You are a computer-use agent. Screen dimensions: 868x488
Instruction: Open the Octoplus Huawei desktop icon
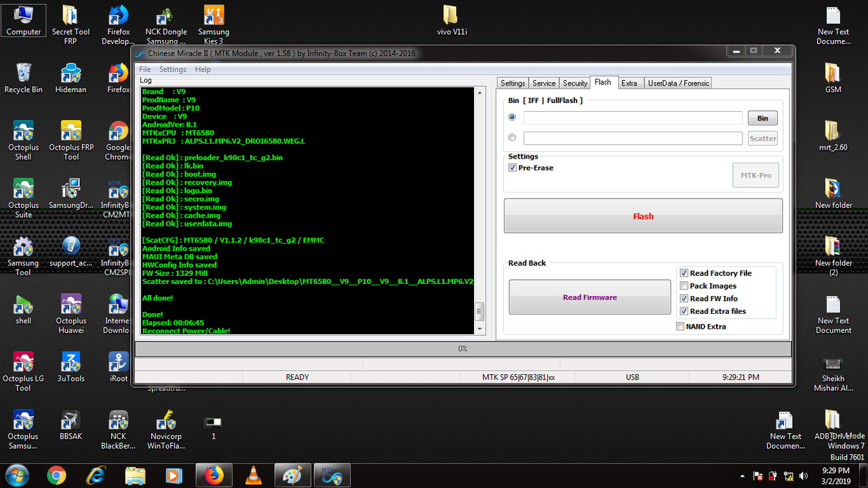click(x=71, y=314)
